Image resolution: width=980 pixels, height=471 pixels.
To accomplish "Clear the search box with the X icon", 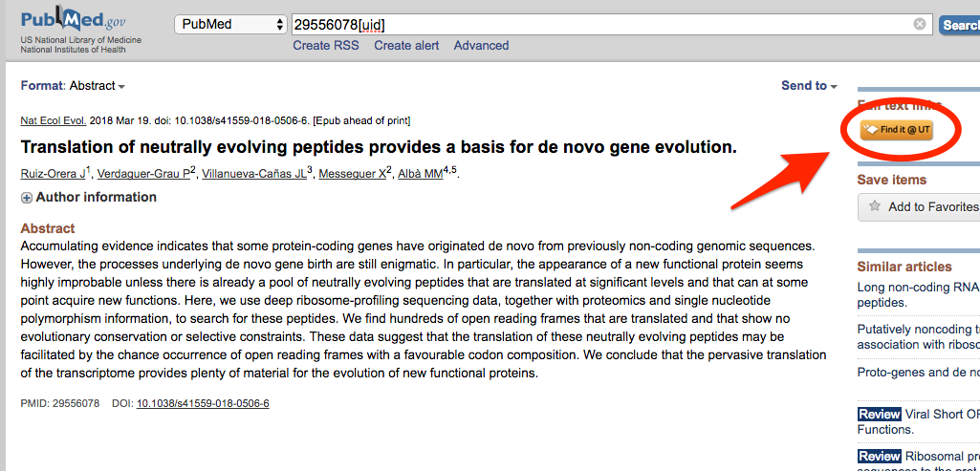I will click(x=920, y=25).
